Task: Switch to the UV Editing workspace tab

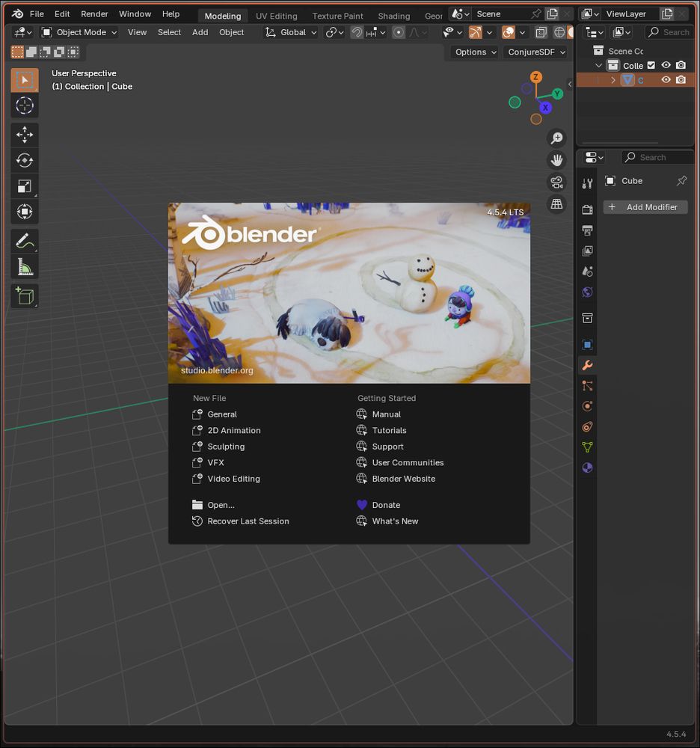Action: coord(276,16)
